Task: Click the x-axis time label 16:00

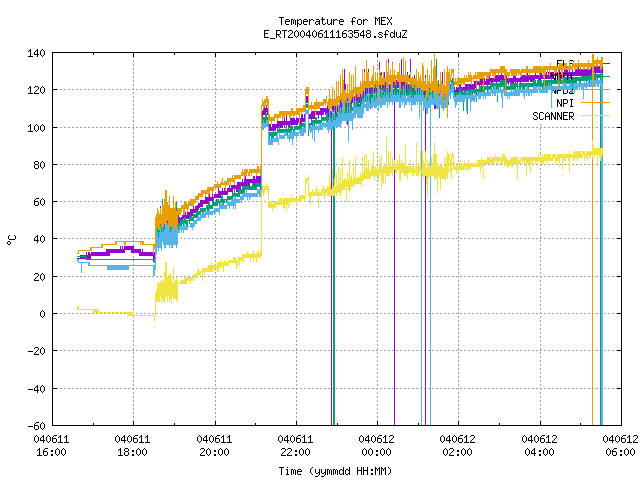Action: pos(51,452)
